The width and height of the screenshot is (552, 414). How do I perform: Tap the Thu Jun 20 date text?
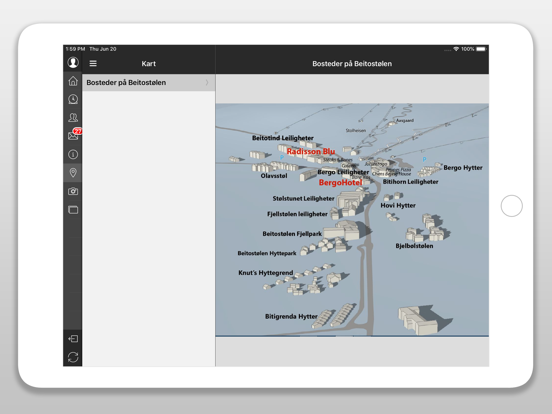[102, 49]
